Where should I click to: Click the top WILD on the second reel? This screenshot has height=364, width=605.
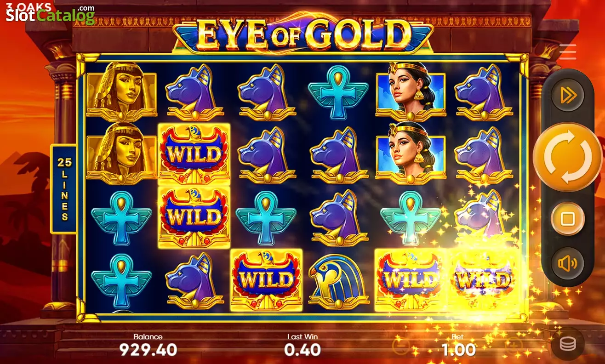[x=194, y=154]
